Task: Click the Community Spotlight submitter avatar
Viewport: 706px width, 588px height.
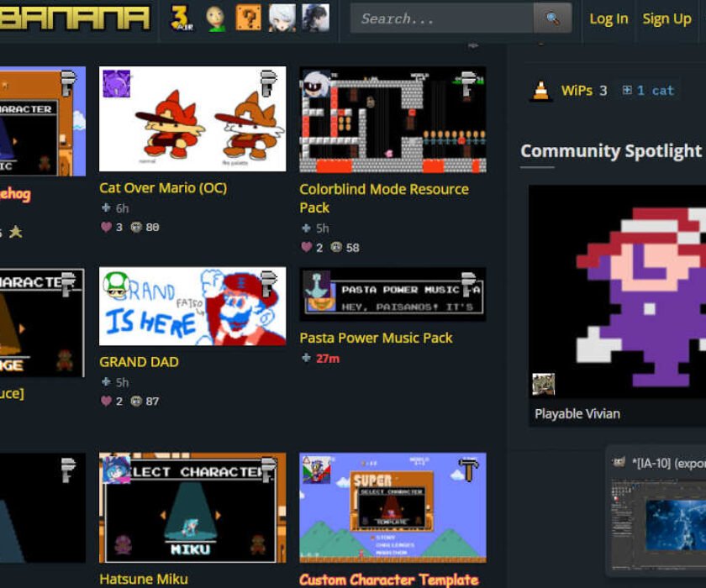Action: coord(543,385)
